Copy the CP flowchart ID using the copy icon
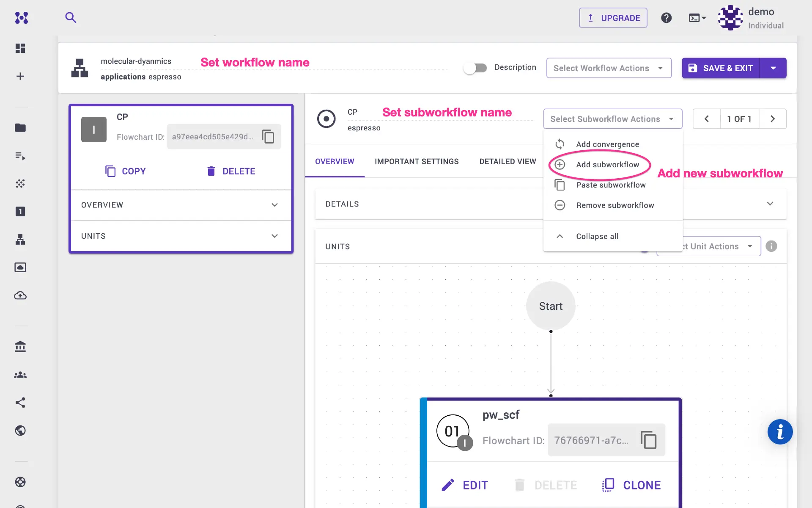This screenshot has height=508, width=812. pyautogui.click(x=268, y=136)
